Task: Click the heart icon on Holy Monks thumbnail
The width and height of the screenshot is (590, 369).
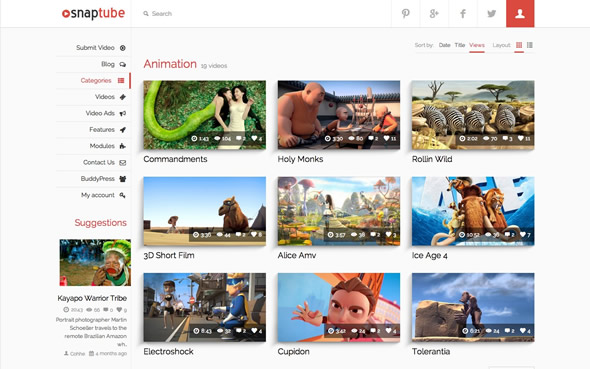Action: pyautogui.click(x=386, y=138)
